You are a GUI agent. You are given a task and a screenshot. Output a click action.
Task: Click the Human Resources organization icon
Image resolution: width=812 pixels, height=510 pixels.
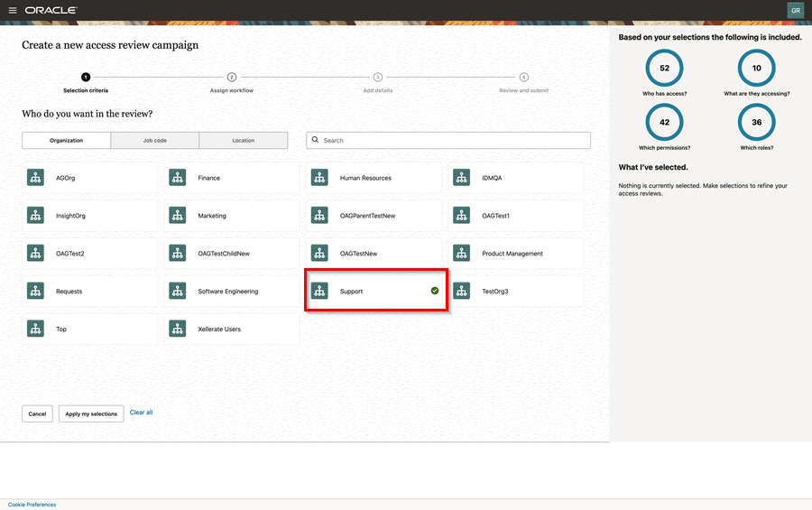319,178
